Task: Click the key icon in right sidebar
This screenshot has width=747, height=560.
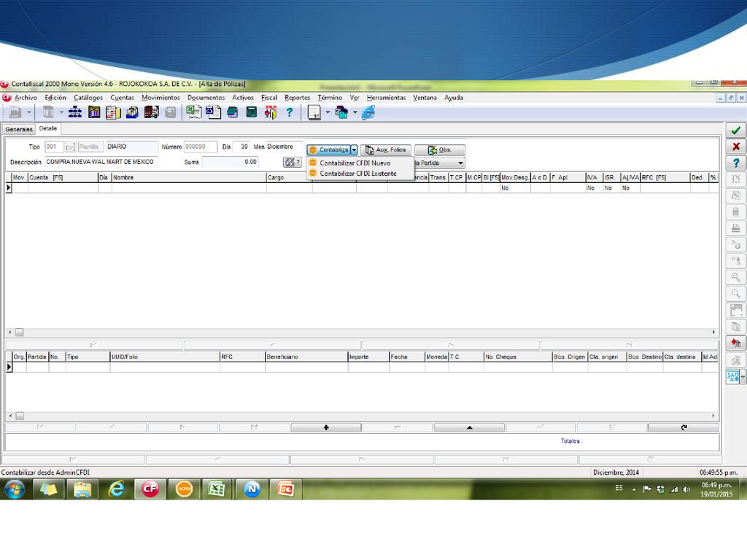Action: point(735,277)
